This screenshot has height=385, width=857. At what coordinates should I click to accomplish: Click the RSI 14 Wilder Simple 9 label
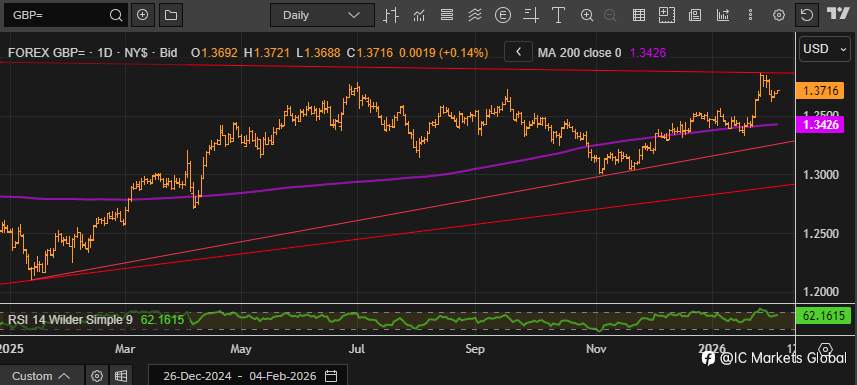click(x=70, y=319)
